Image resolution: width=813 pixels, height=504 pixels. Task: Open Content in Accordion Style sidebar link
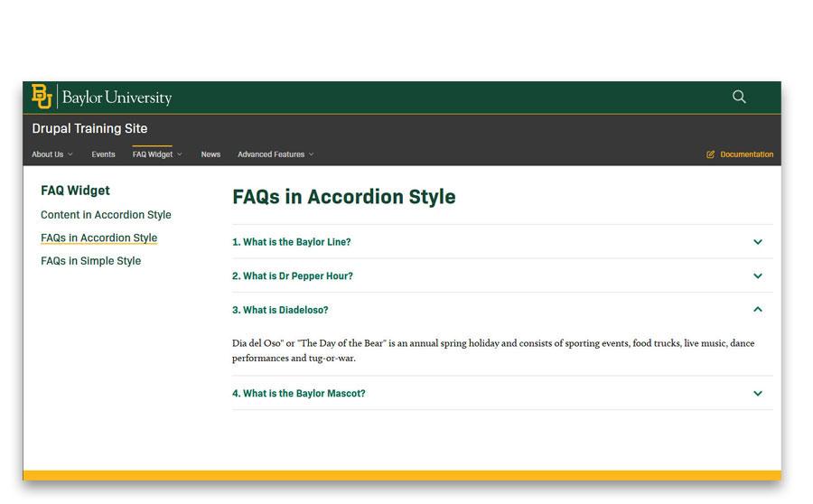(106, 215)
